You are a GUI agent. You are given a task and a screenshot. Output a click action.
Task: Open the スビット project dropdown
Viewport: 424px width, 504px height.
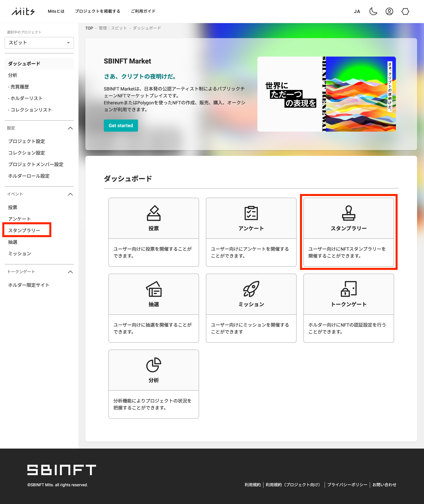coord(39,43)
